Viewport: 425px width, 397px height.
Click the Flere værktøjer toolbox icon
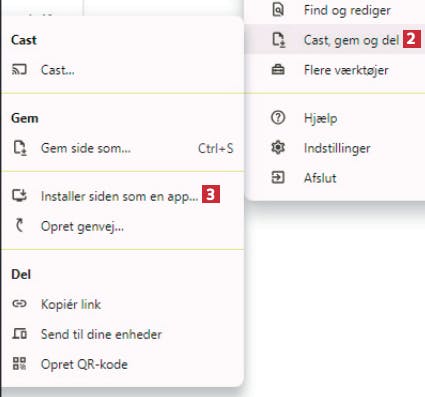pyautogui.click(x=278, y=70)
